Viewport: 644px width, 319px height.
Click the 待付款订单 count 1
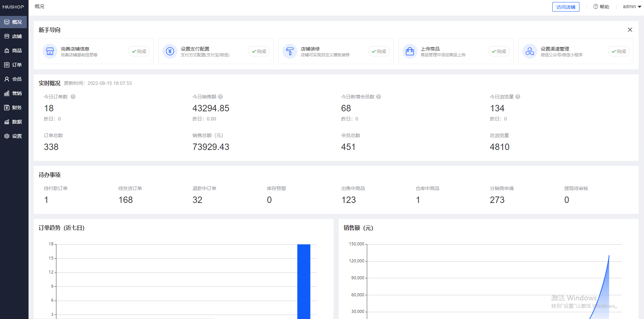[46, 200]
